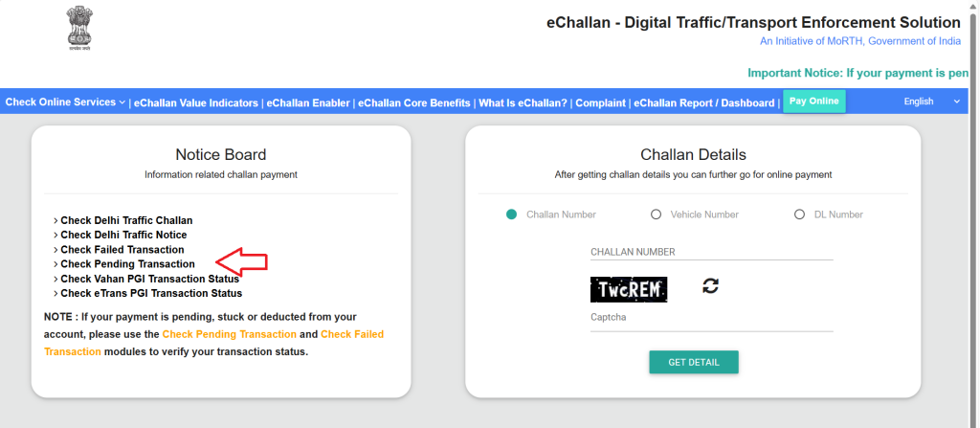This screenshot has height=428, width=980.
Task: Choose the DL Number radio option
Action: [800, 214]
